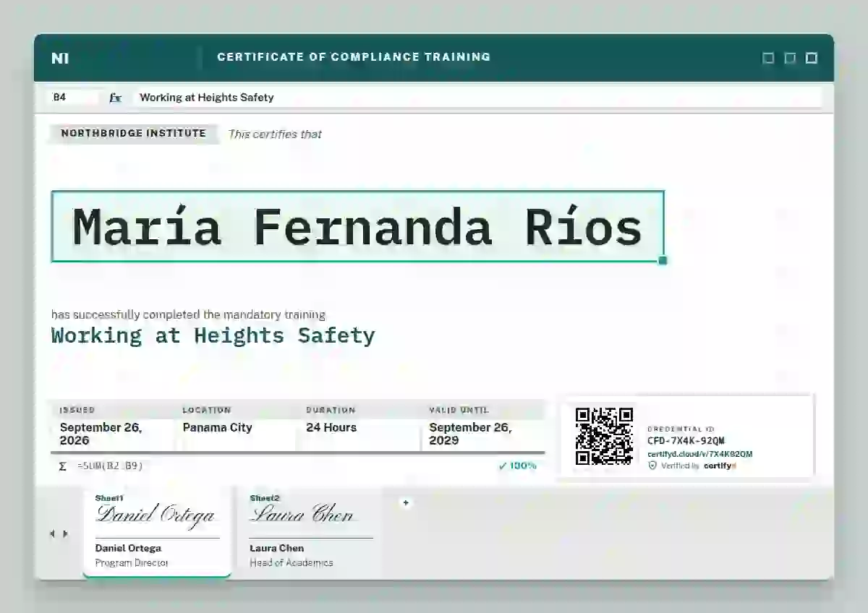Click the Program Director title text
The height and width of the screenshot is (613, 868).
tap(132, 562)
